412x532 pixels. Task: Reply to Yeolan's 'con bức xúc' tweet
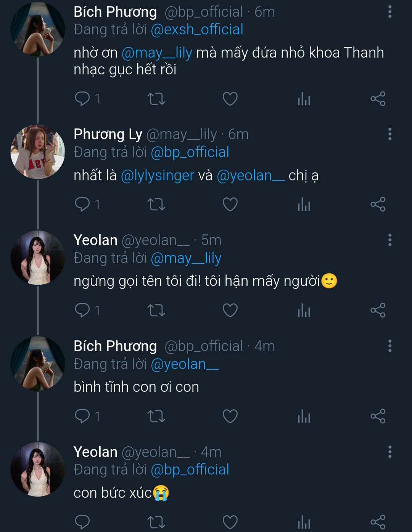coord(82,522)
